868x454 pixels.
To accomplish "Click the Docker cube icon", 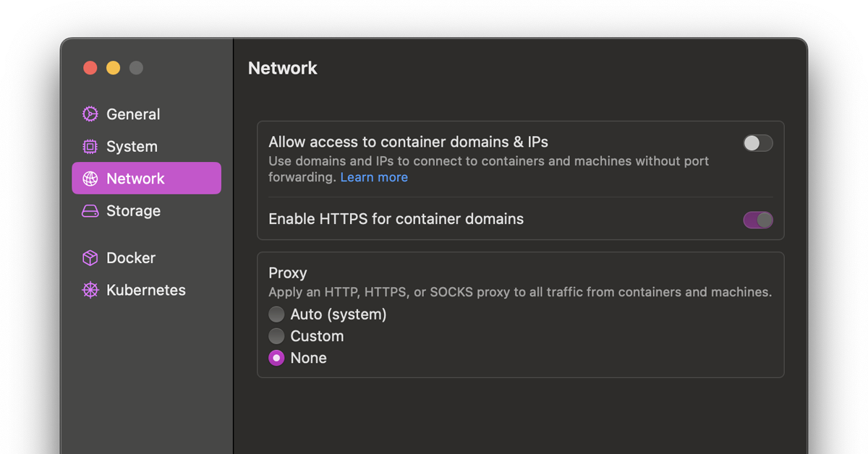I will [x=90, y=258].
